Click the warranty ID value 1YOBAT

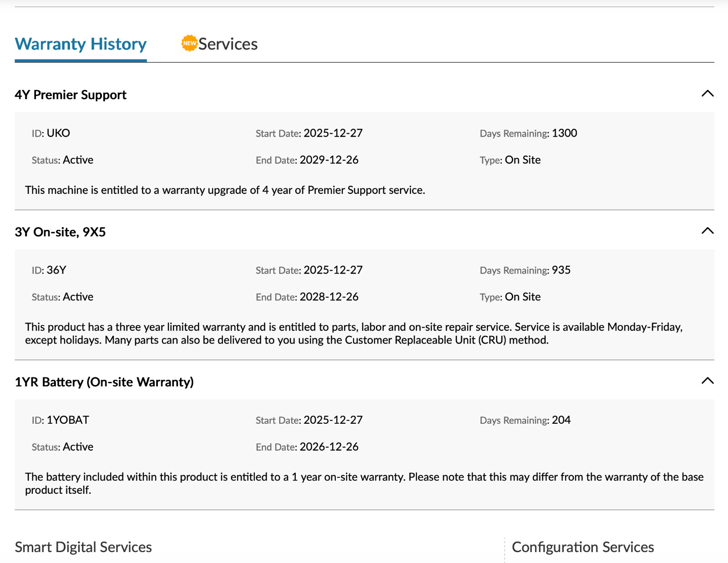point(68,420)
